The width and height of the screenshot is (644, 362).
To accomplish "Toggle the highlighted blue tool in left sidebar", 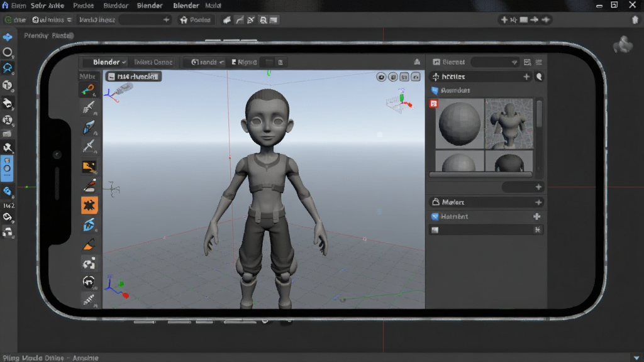I will coord(7,168).
